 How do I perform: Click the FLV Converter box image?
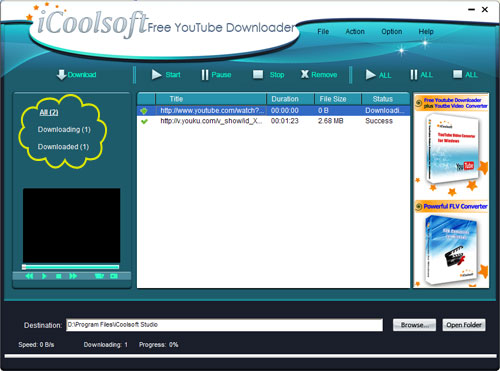pos(452,250)
